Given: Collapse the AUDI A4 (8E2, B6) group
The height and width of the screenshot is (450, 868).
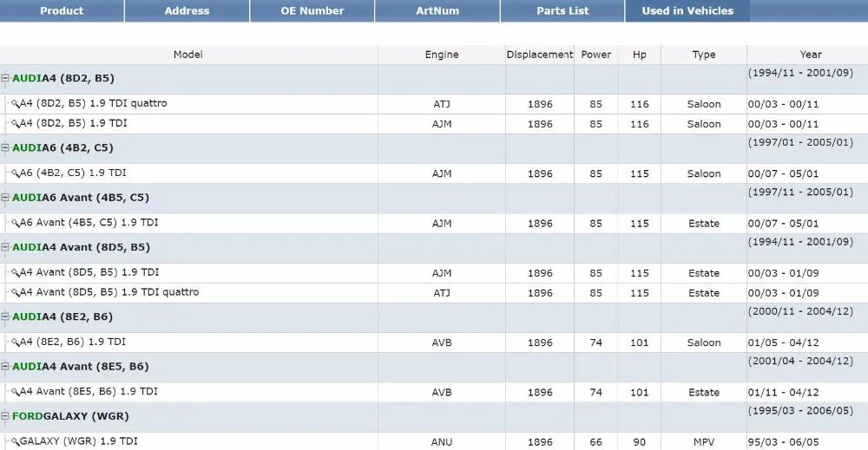Looking at the screenshot, I should (x=5, y=316).
